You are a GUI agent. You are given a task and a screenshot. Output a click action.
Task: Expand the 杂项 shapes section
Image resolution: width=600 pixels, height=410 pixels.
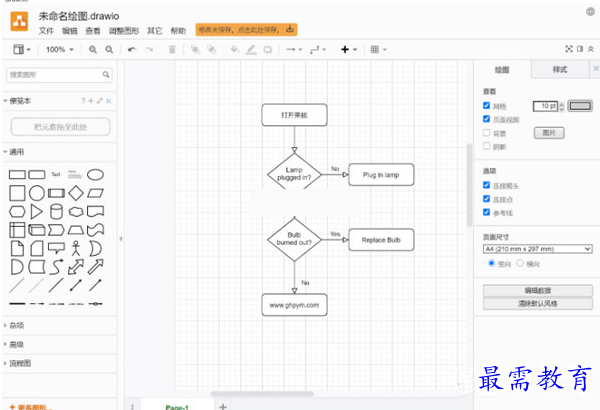pos(14,325)
